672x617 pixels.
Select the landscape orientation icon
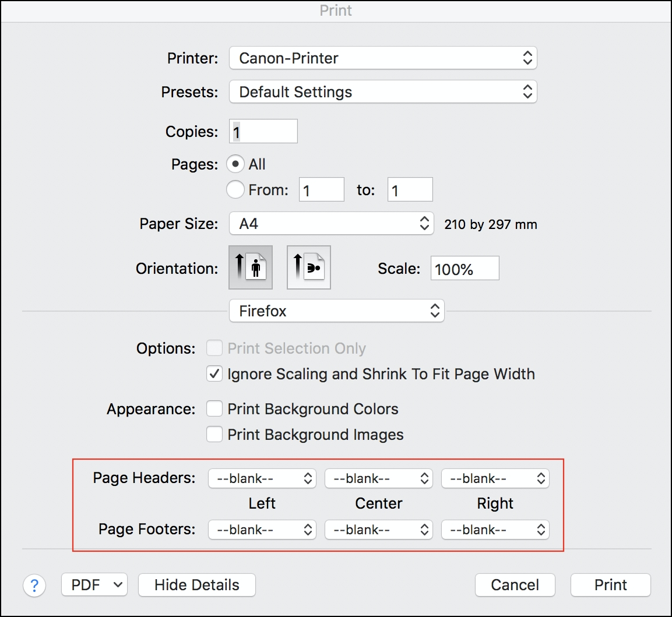click(x=308, y=267)
